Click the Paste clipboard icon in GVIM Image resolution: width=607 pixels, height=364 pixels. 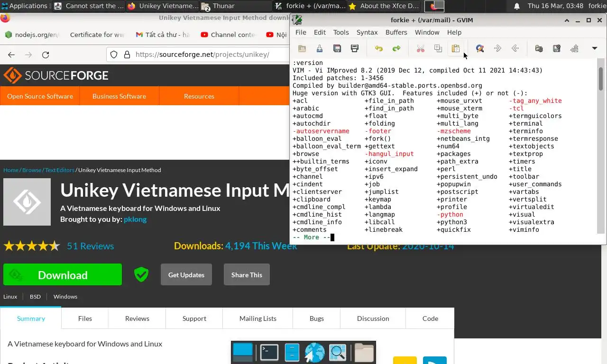[x=456, y=48]
